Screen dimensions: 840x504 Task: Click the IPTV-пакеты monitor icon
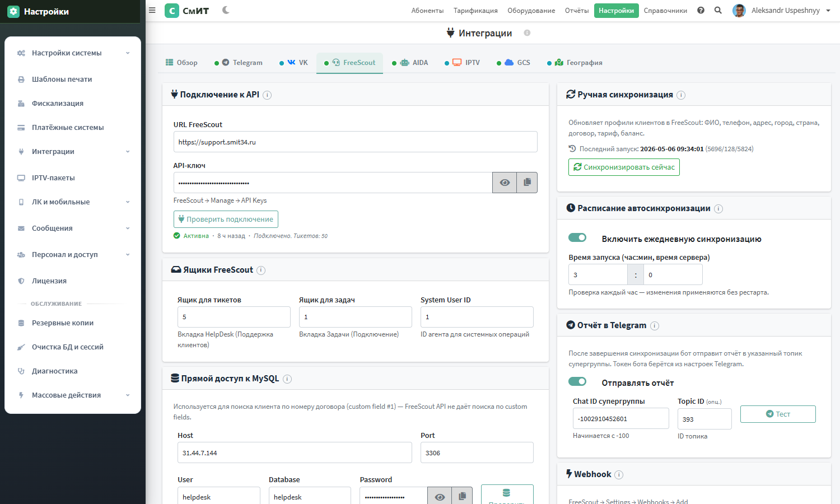21,178
